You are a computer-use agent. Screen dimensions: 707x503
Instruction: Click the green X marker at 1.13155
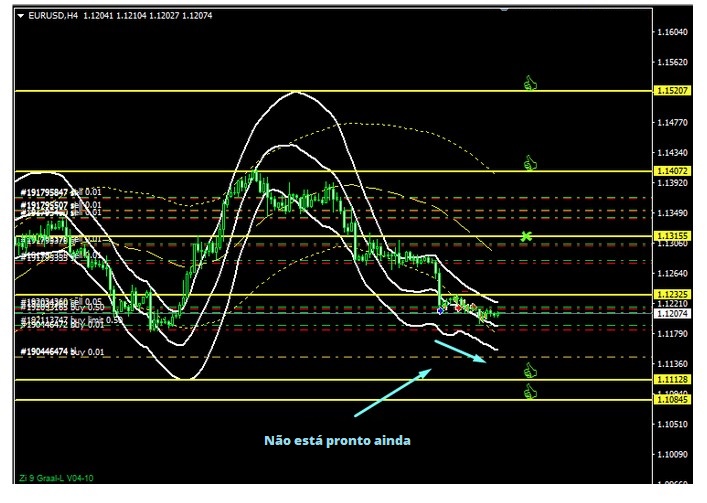point(526,236)
